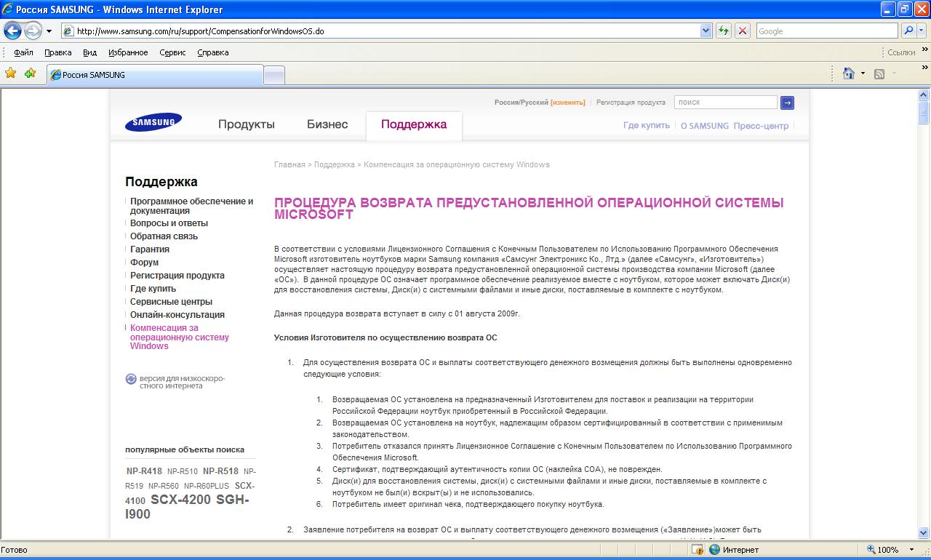Click the SCX-4200 popular search link

181,500
